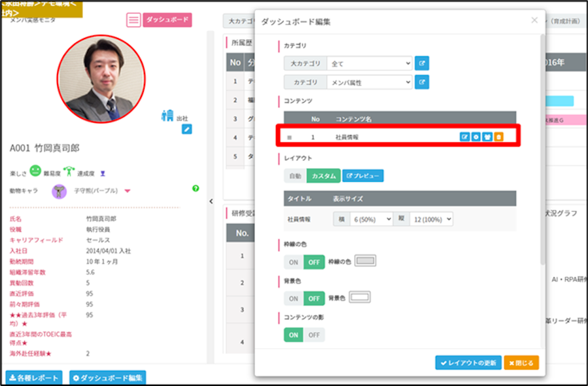The height and width of the screenshot is (386, 588).
Task: Open the カテゴリ メンバ属性 dropdown
Action: coord(370,82)
